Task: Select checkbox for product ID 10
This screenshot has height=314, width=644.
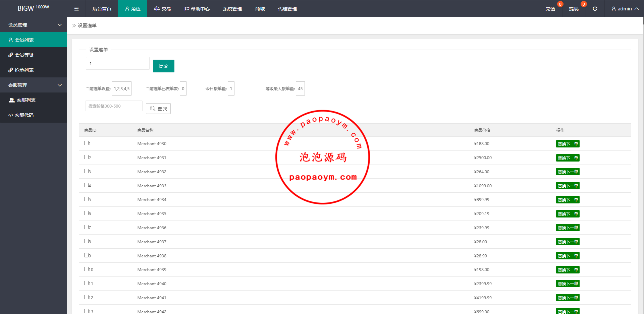Action: tap(86, 269)
